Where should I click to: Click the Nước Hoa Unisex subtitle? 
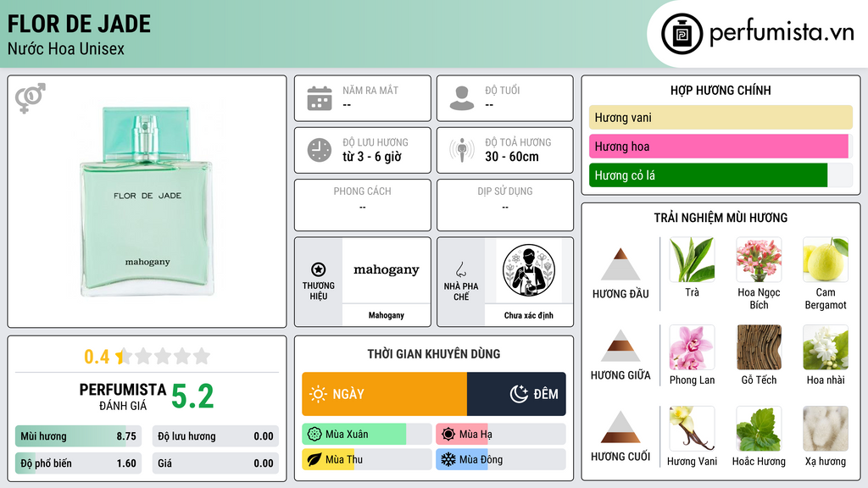tap(66, 48)
